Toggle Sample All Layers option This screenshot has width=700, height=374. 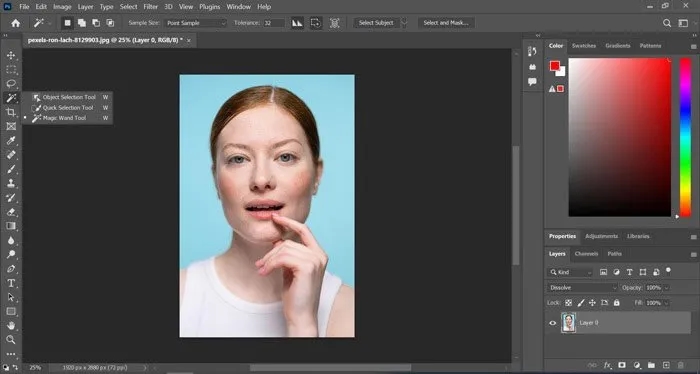point(334,23)
